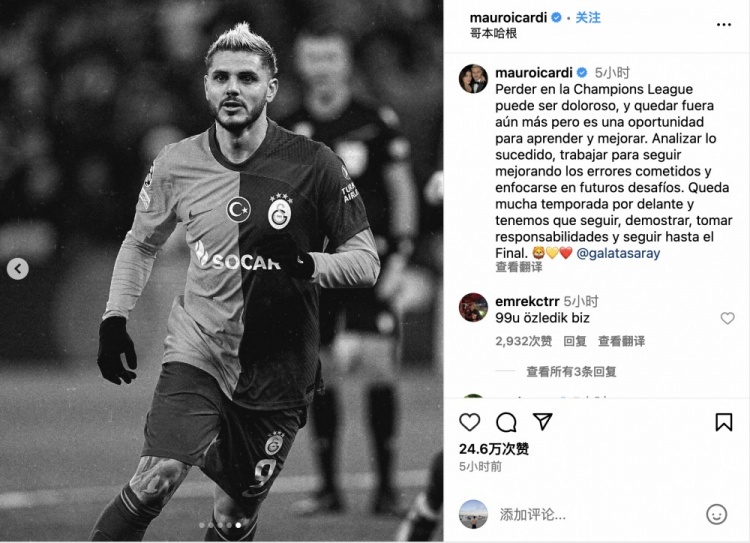The image size is (750, 543).
Task: Select the last carousel dot indicator
Action: [x=239, y=525]
